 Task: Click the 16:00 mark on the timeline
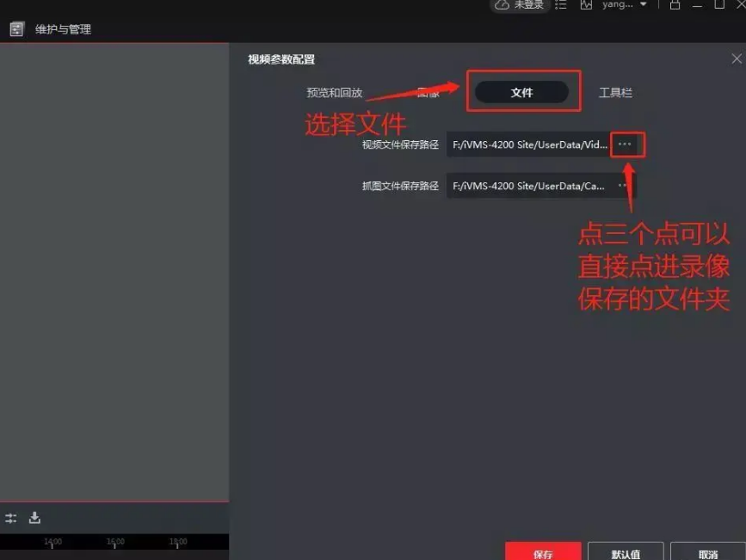(115, 543)
